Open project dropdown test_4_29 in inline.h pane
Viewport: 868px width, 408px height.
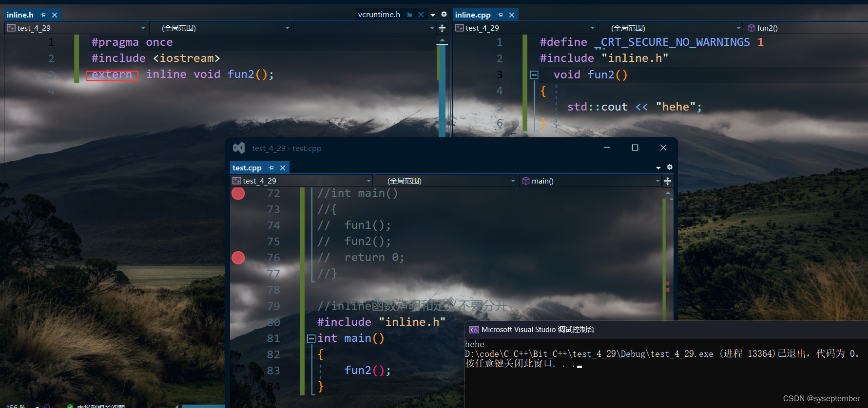click(x=76, y=28)
